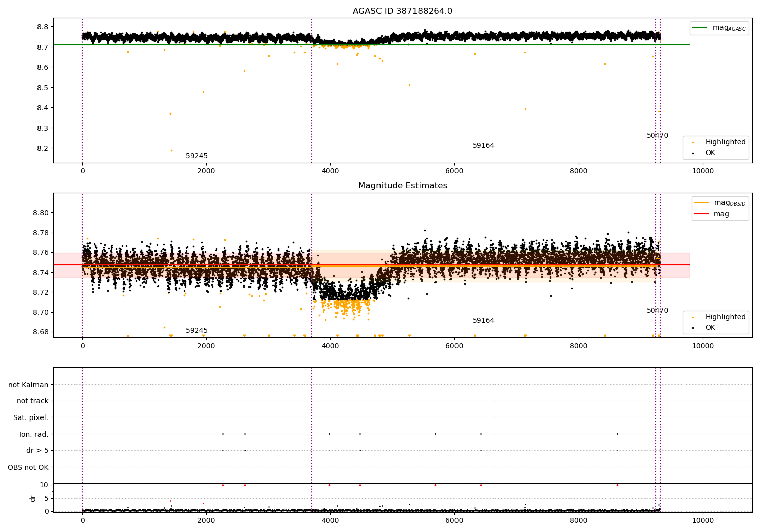Click x-axis tick 10000 under bottom dr plot

pyautogui.click(x=703, y=520)
